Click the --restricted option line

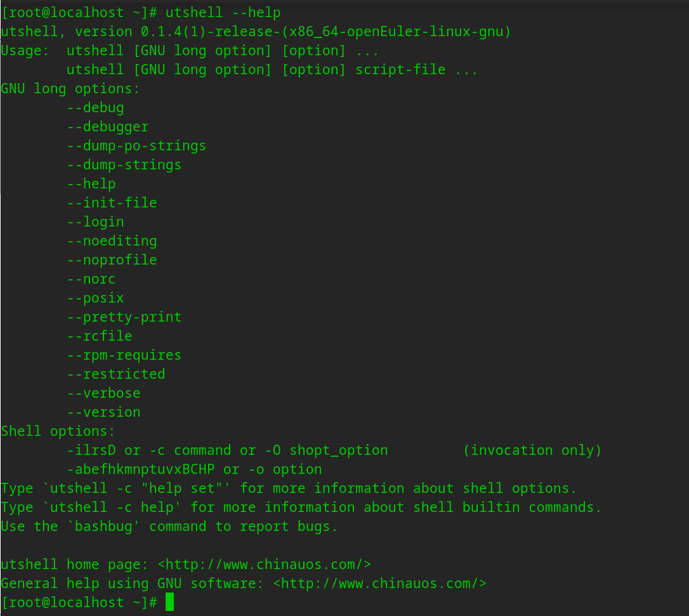pyautogui.click(x=116, y=374)
